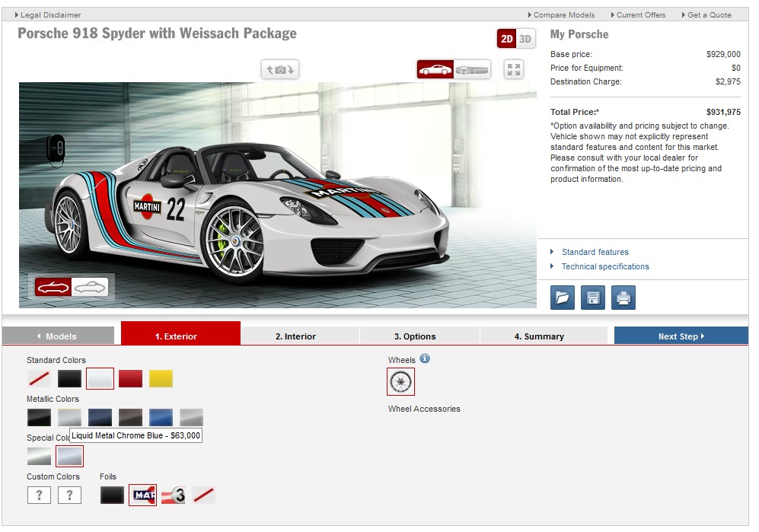This screenshot has width=759, height=532.
Task: Click the Wheels info icon
Action: (x=425, y=358)
